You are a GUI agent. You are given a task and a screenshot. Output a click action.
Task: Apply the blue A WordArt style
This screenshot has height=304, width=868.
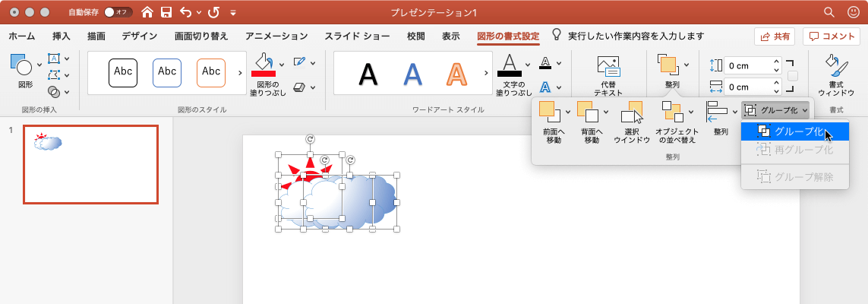pyautogui.click(x=412, y=74)
